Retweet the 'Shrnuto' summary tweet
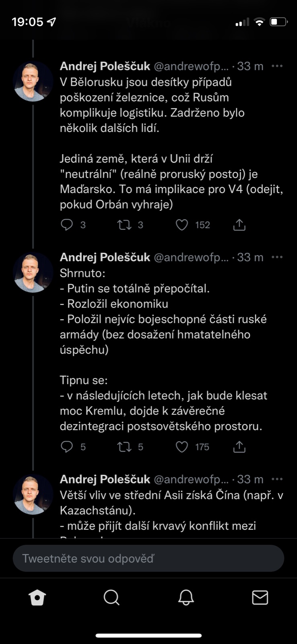This screenshot has width=297, height=644. [x=125, y=447]
